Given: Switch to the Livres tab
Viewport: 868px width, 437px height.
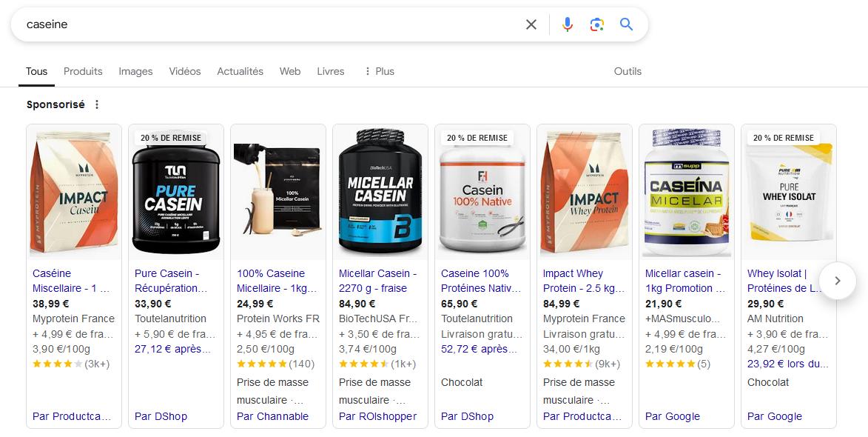Looking at the screenshot, I should point(331,71).
